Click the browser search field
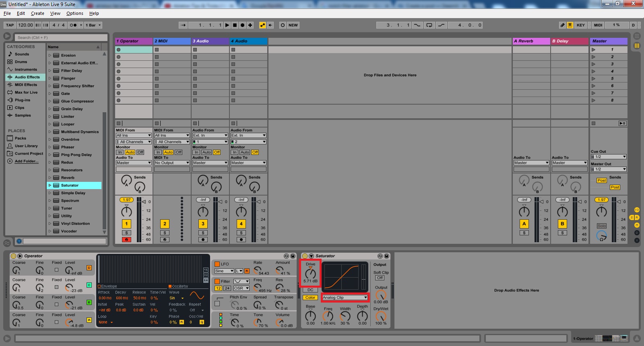Viewport: 644px width, 346px height. 61,37
